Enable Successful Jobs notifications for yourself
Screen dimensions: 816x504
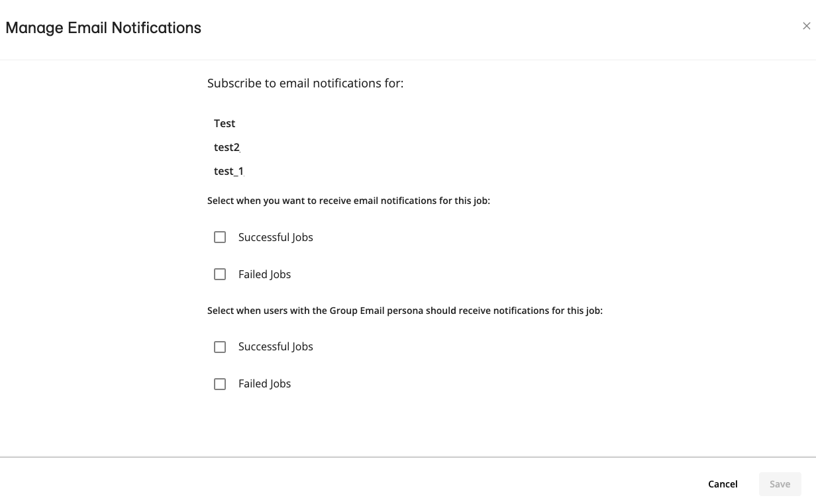point(220,236)
